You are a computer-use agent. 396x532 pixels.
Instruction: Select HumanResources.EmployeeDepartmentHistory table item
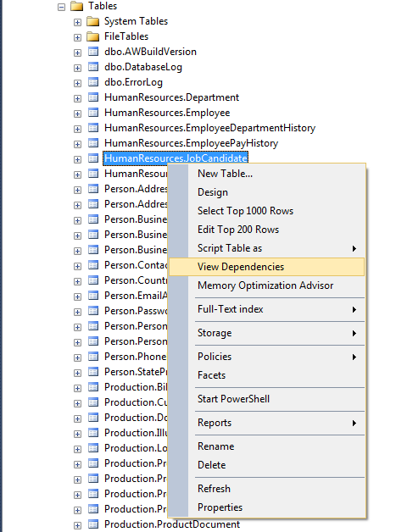(x=210, y=128)
